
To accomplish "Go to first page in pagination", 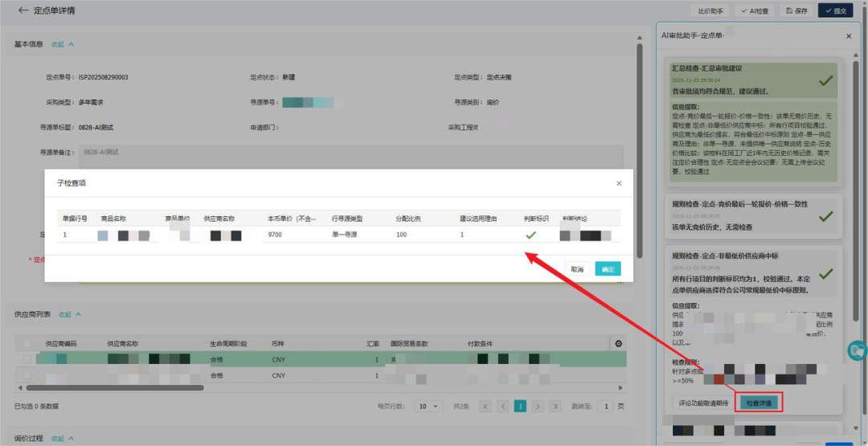I will click(x=485, y=407).
